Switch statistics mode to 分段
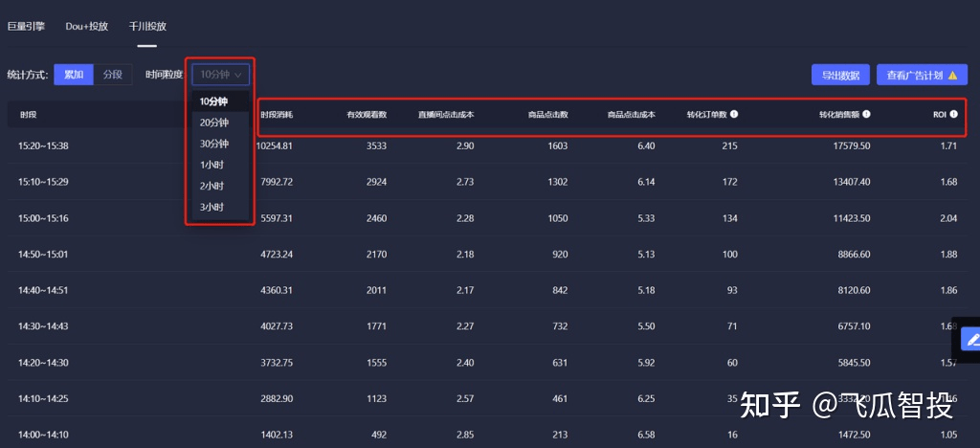 113,75
